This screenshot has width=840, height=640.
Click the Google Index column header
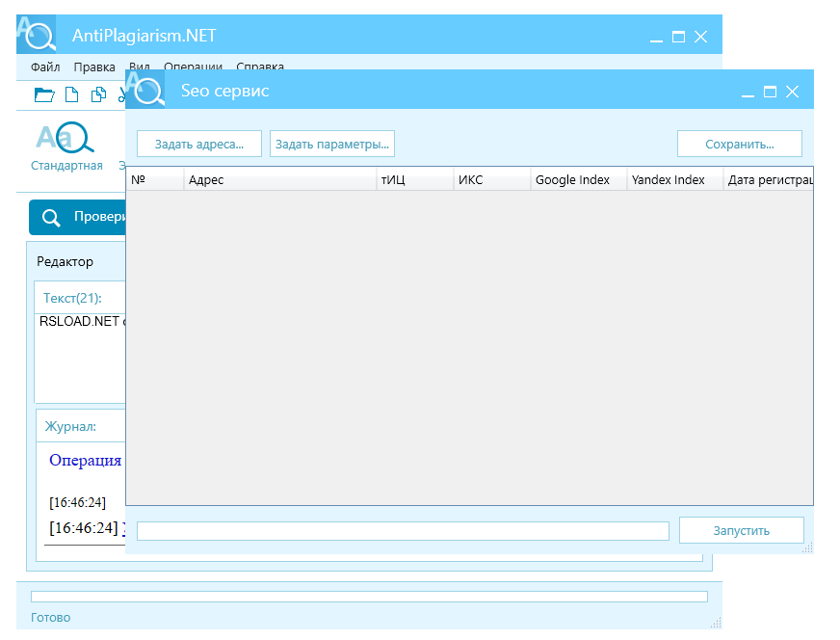(x=579, y=179)
